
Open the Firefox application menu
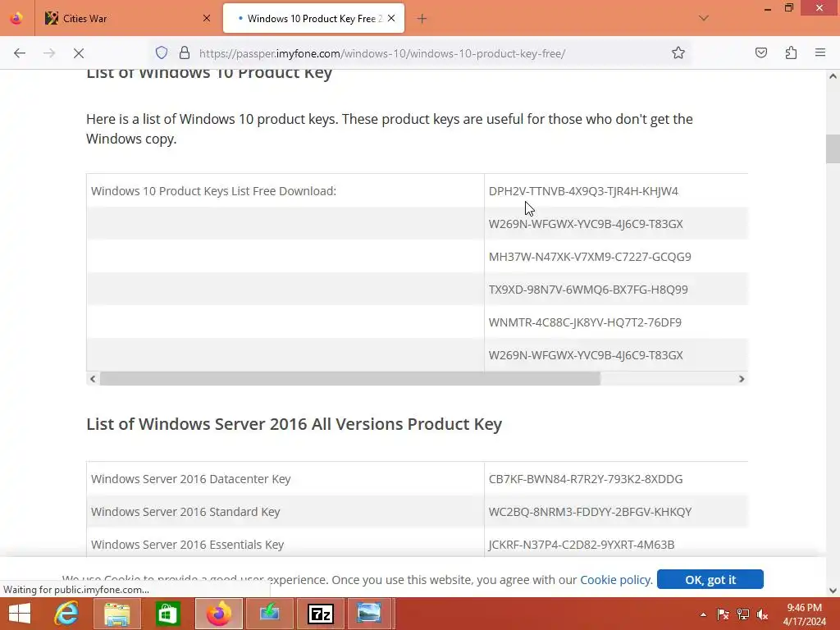820,52
